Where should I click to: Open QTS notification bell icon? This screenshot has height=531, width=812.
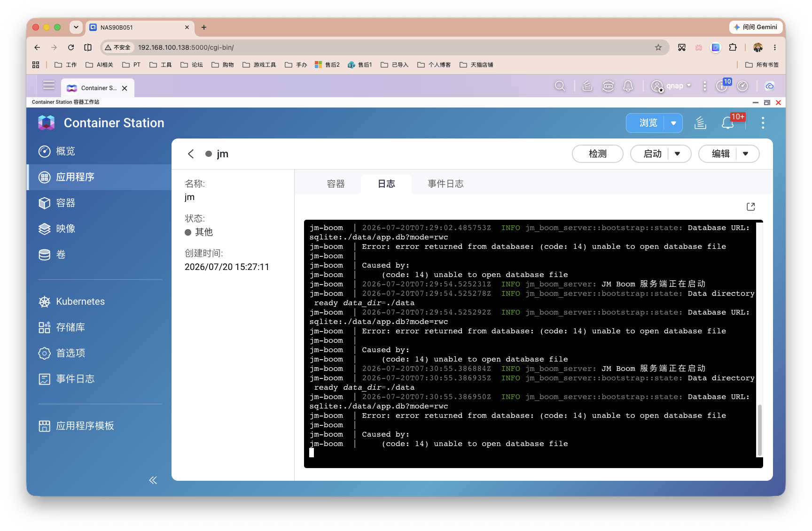[x=628, y=86]
